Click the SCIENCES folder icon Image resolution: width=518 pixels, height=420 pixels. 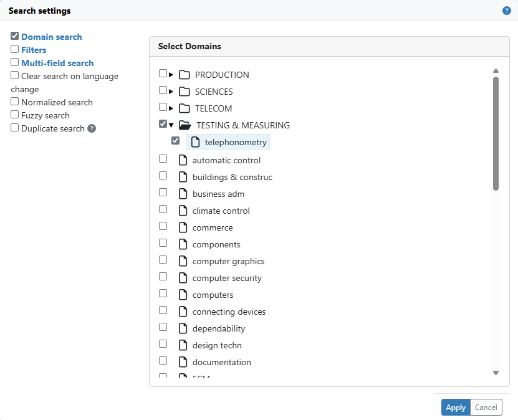click(185, 92)
